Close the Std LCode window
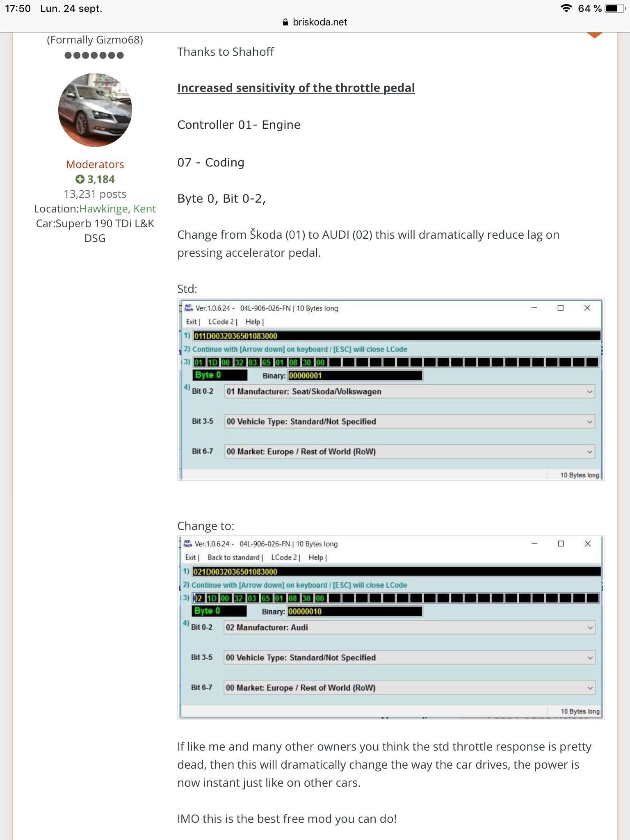This screenshot has width=630, height=840. (x=587, y=308)
